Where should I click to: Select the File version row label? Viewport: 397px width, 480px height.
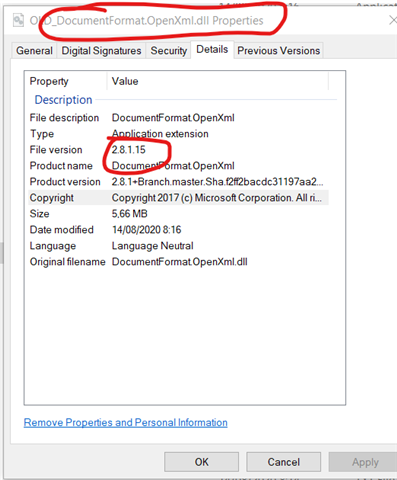point(56,150)
